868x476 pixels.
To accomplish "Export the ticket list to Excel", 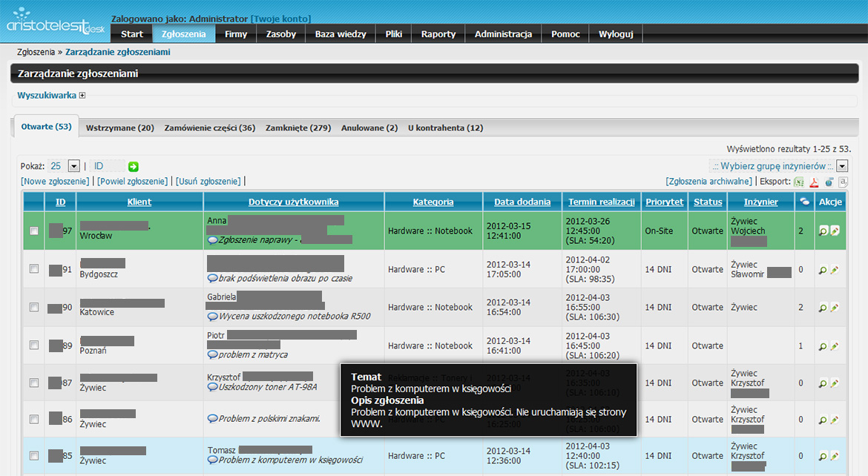I will [x=799, y=182].
